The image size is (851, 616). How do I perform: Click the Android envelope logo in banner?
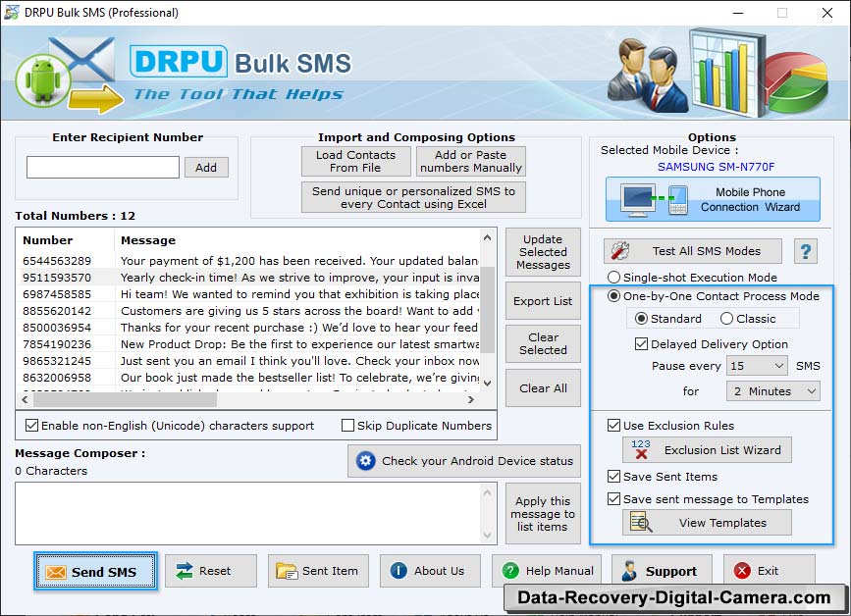pos(68,75)
